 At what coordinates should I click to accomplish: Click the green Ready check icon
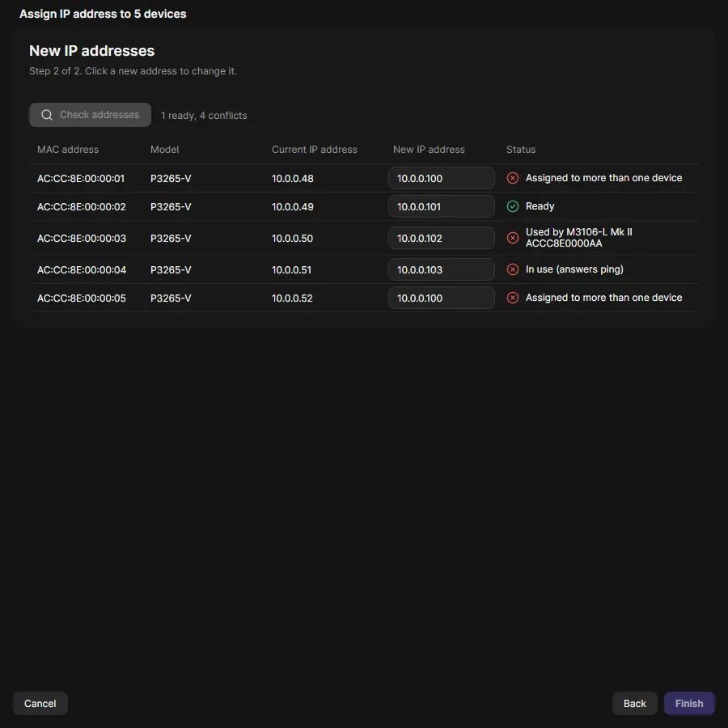tap(513, 206)
